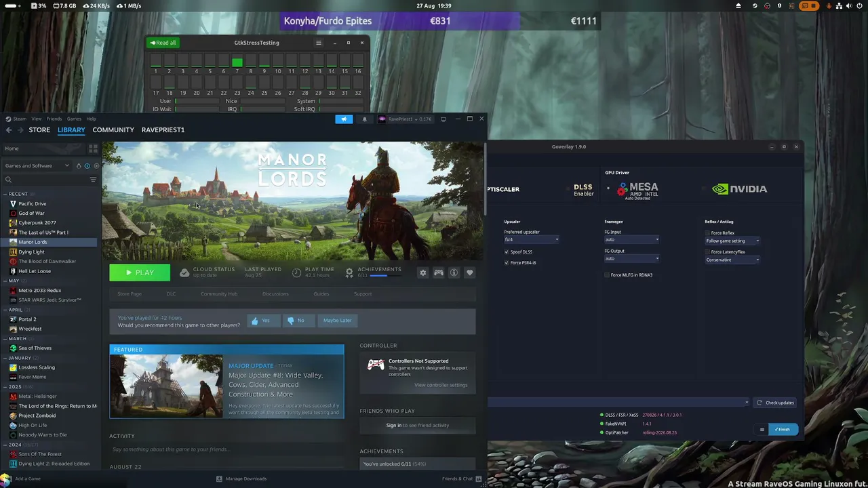This screenshot has width=868, height=488.
Task: Show Manor Lords game info icon
Action: pos(454,272)
